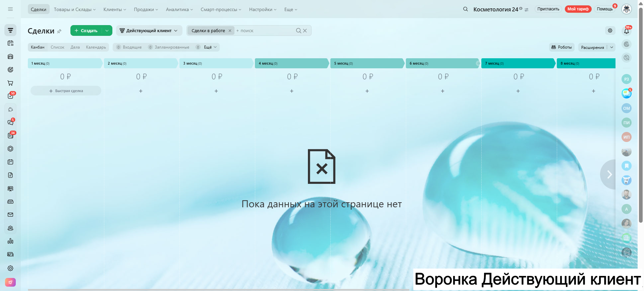Click the spiral icon below the notification bell
Screen dimensions: 644x291
627,44
